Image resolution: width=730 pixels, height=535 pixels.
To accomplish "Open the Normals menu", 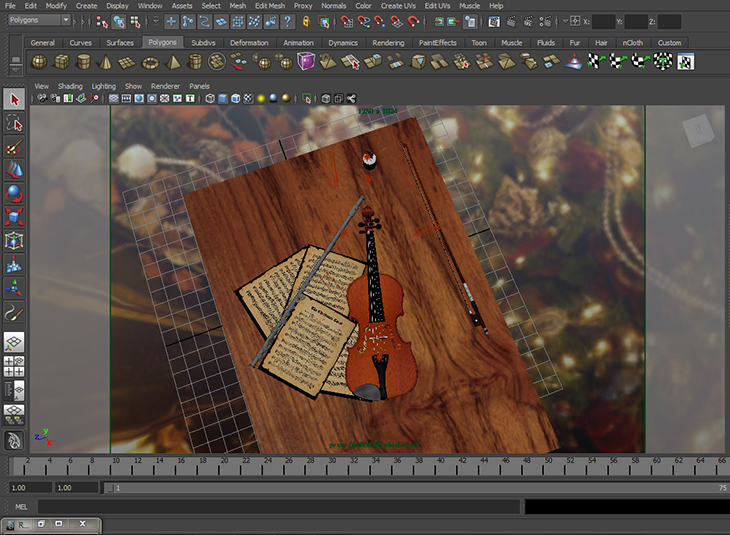I will click(x=333, y=6).
